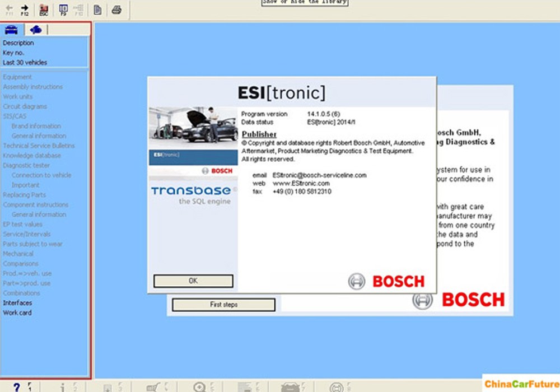
Task: Click the F3 icon in bottom bar
Action: [x=108, y=387]
